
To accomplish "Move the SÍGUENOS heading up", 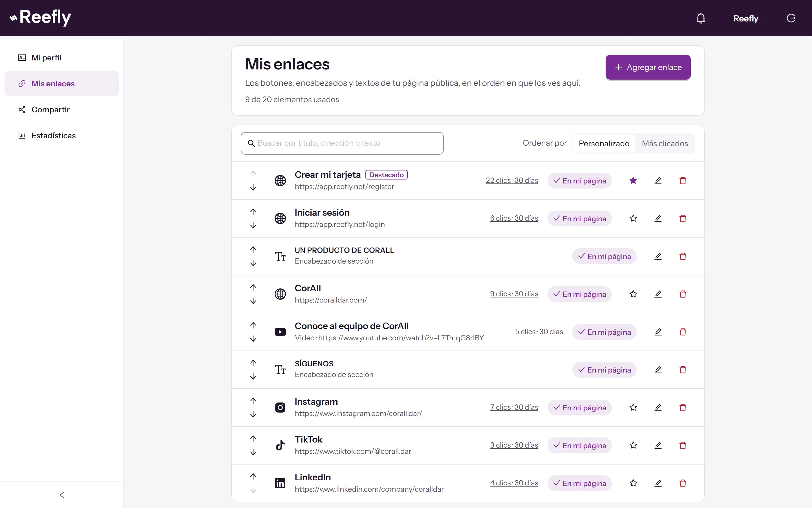I will pos(253,363).
